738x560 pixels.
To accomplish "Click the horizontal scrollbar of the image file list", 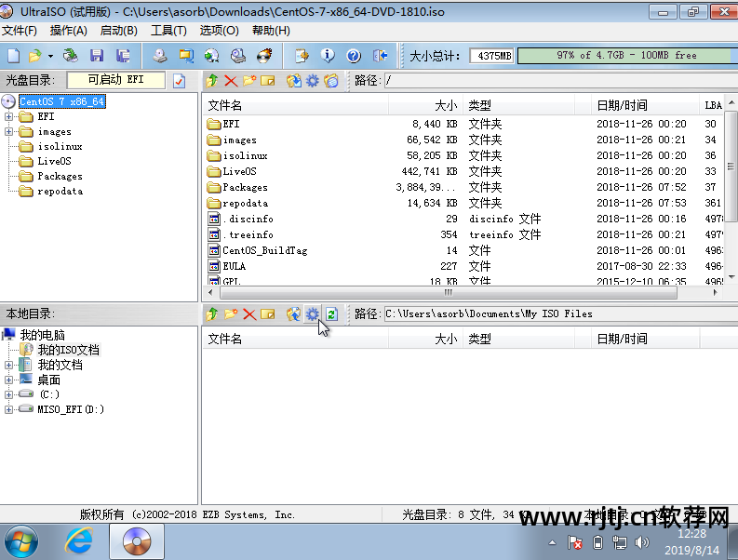I will tap(449, 292).
